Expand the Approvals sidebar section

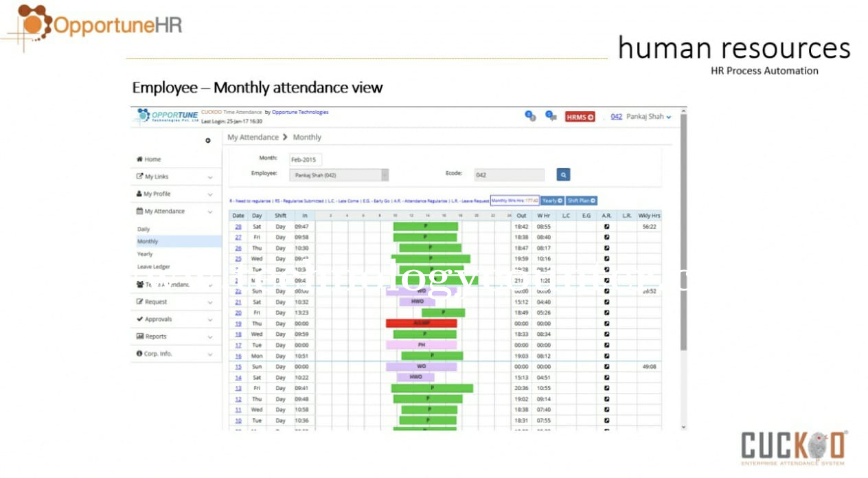(176, 319)
